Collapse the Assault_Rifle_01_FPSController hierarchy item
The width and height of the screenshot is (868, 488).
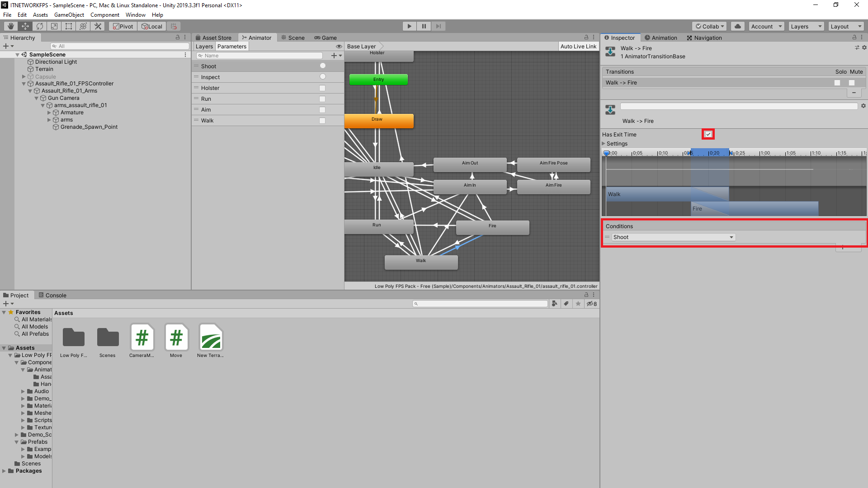point(24,84)
